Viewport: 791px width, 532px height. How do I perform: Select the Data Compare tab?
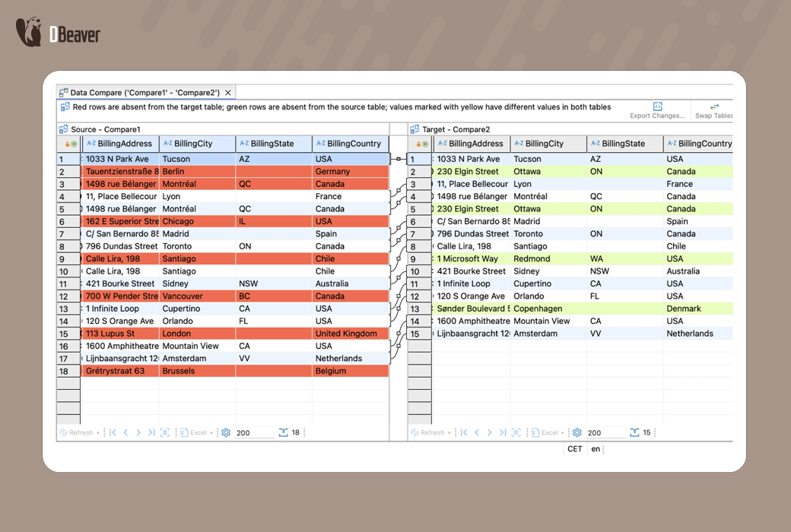[145, 93]
